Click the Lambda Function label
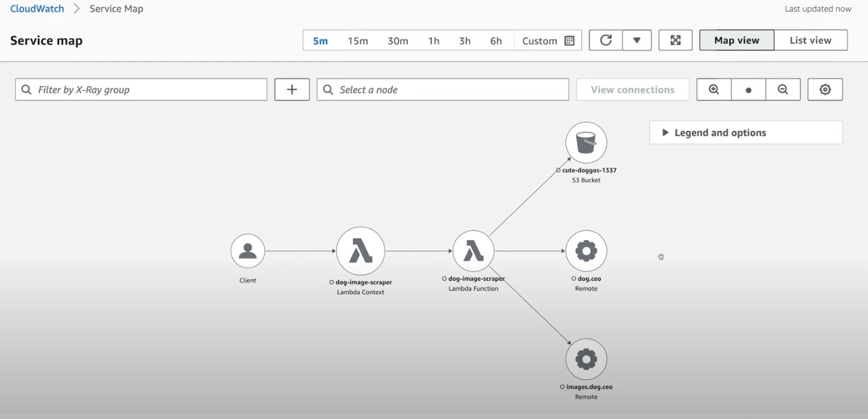This screenshot has width=868, height=419. coord(474,288)
